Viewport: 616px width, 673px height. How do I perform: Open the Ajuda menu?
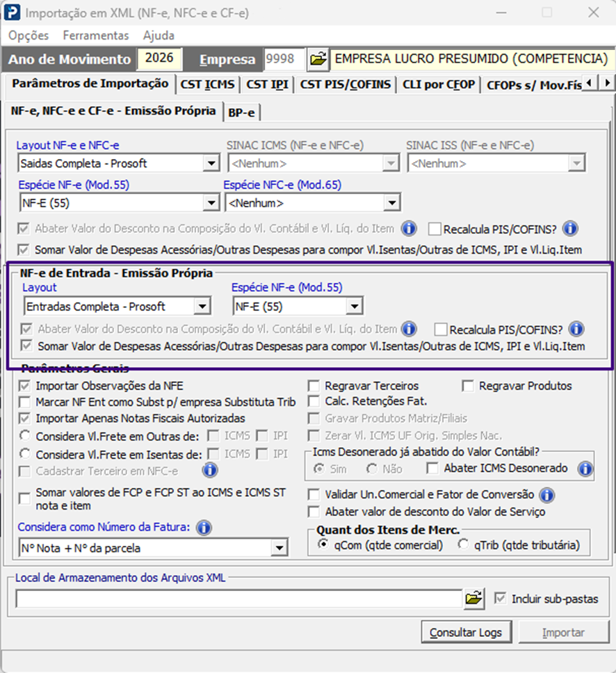(159, 35)
